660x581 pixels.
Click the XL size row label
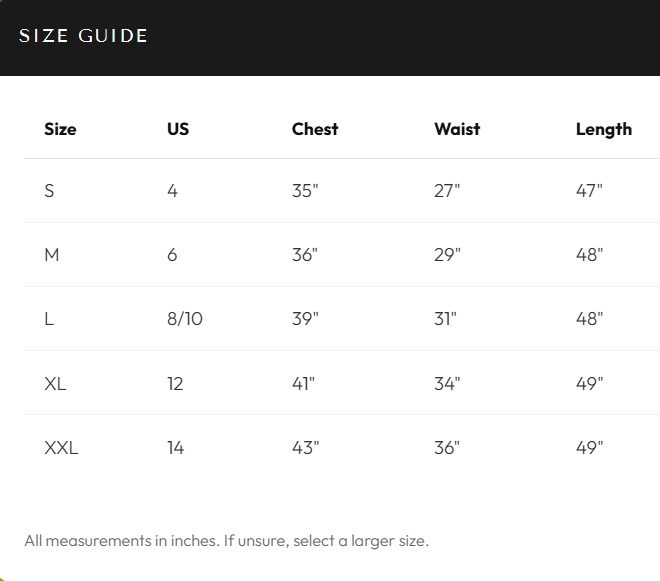pyautogui.click(x=56, y=383)
